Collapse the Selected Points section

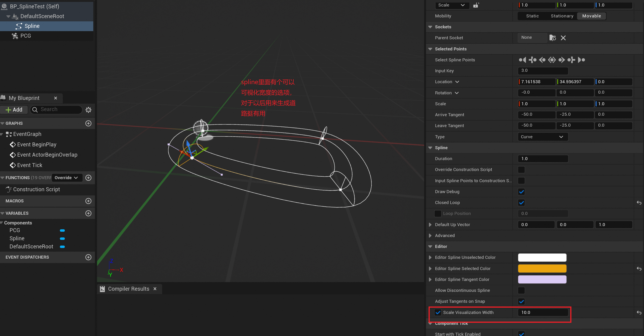[x=430, y=49]
